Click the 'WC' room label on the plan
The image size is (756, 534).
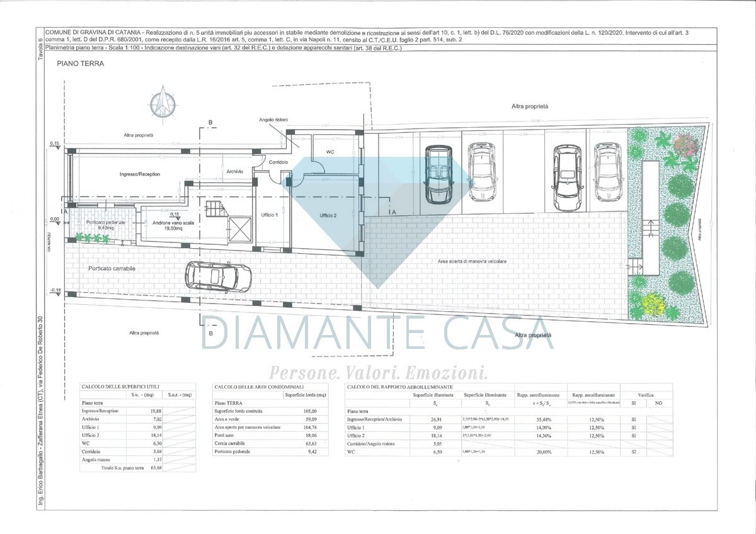(x=330, y=152)
